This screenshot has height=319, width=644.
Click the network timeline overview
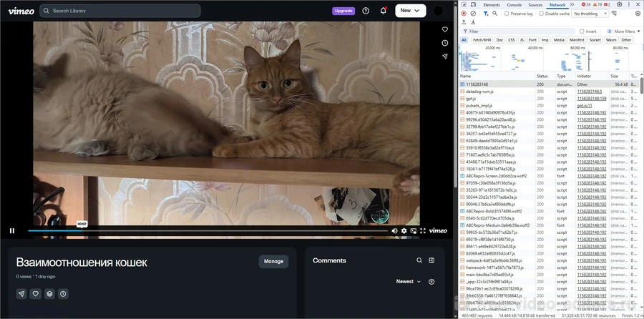coord(549,58)
